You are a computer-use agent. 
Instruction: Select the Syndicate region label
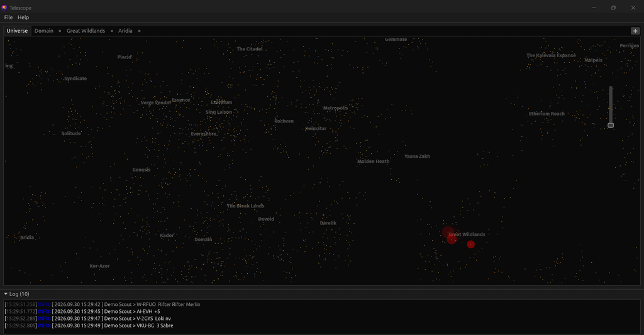point(75,79)
